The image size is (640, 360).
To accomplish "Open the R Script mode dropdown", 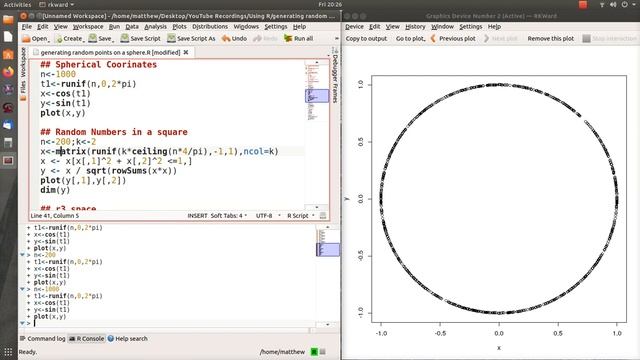I will pyautogui.click(x=301, y=216).
